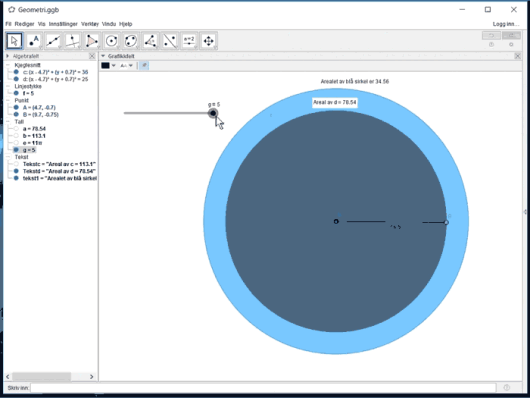
Task: Select the Polygon tool
Action: coord(92,41)
